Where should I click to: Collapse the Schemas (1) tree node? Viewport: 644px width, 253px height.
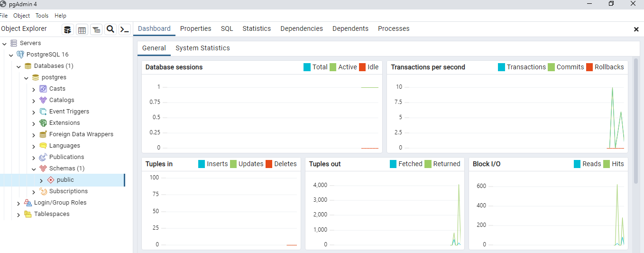point(34,169)
